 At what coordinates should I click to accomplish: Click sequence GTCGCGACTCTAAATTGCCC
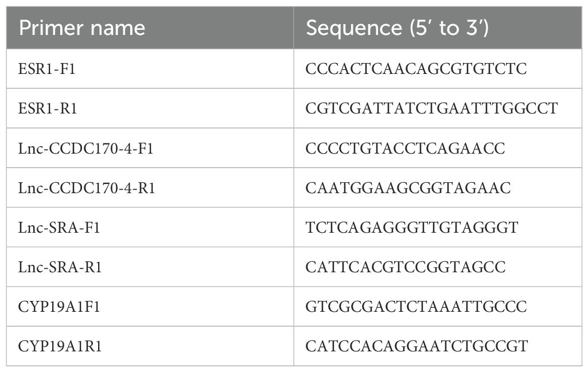pos(416,307)
